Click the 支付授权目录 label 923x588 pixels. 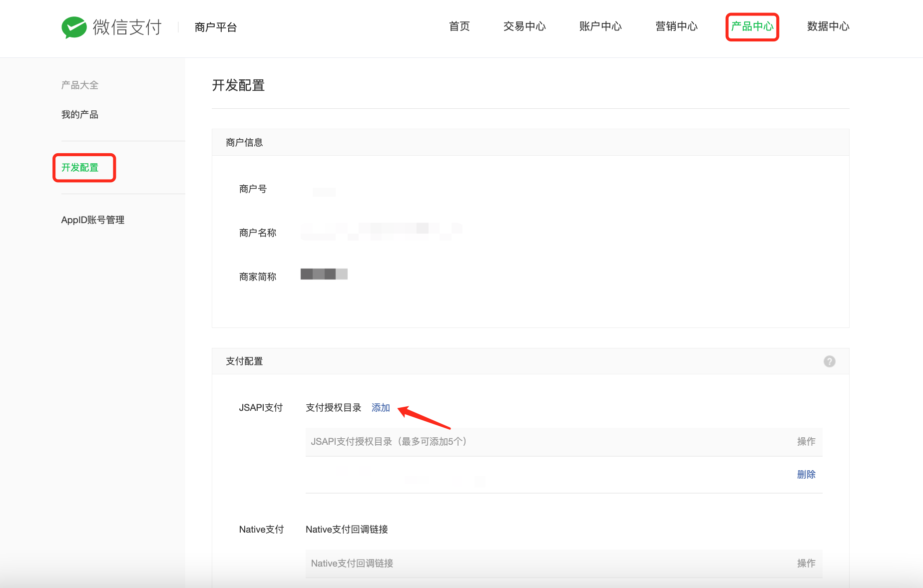click(334, 408)
